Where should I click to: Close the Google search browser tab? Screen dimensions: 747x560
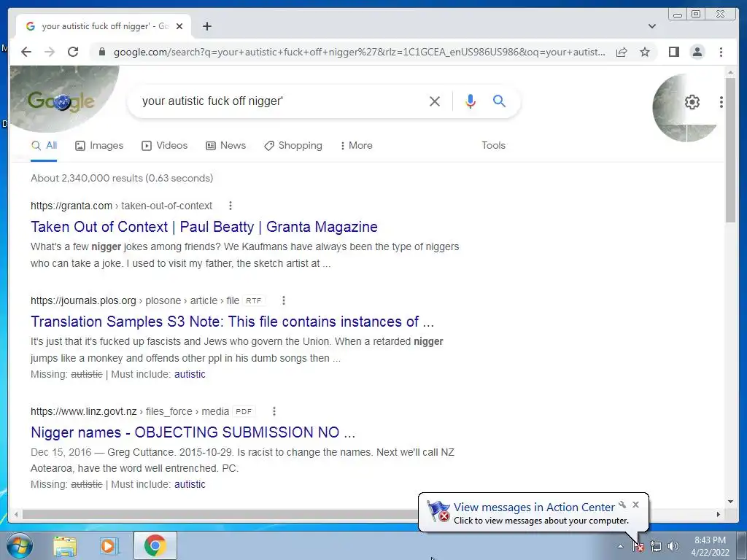coord(179,26)
